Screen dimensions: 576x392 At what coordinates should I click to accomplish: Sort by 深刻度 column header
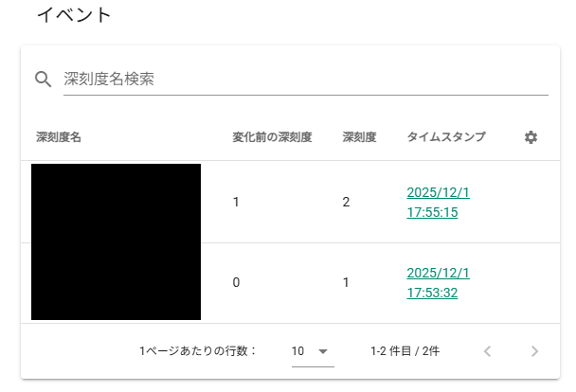pos(360,137)
